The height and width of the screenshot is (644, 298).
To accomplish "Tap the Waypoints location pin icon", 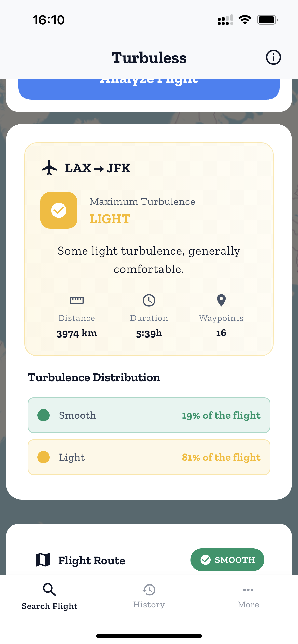I will 221,300.
